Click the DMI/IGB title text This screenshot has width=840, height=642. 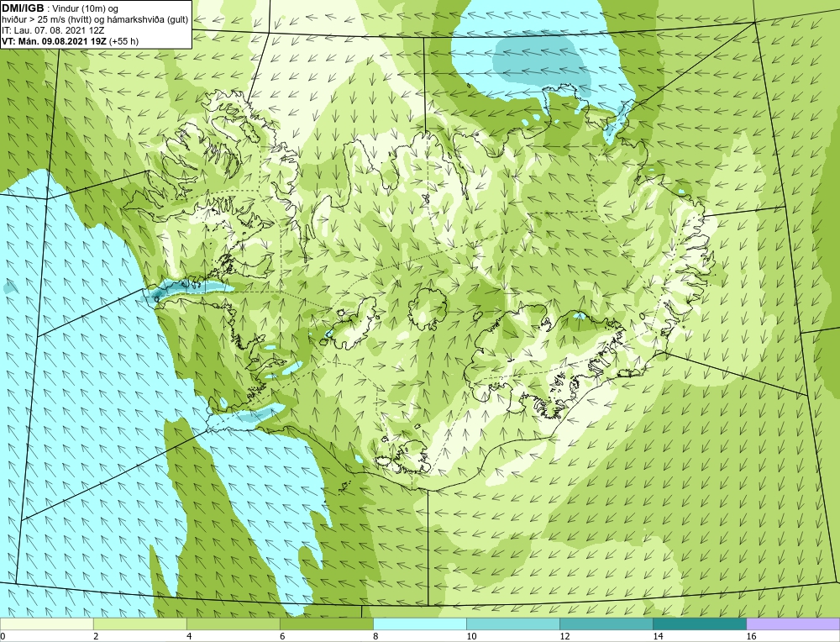[x=23, y=8]
